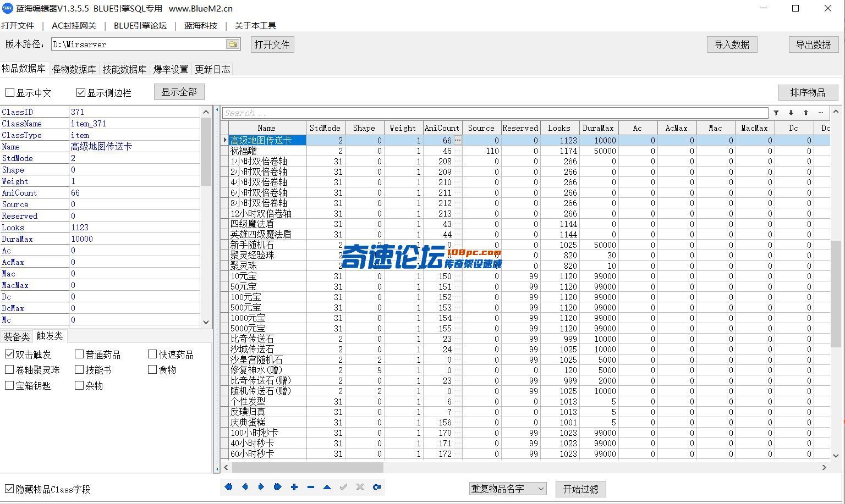Viewport: 845px width, 504px height.
Task: Check 宝箱钥匙 option
Action: [9, 385]
